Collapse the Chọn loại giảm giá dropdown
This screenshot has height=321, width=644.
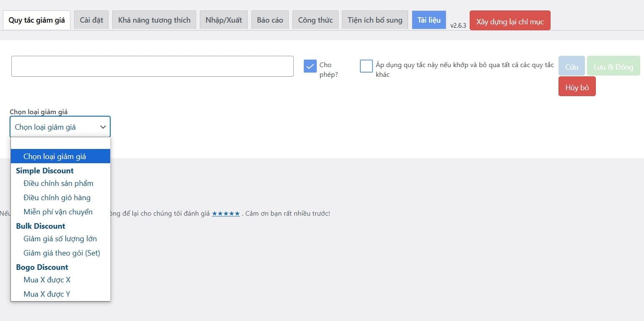(x=60, y=127)
